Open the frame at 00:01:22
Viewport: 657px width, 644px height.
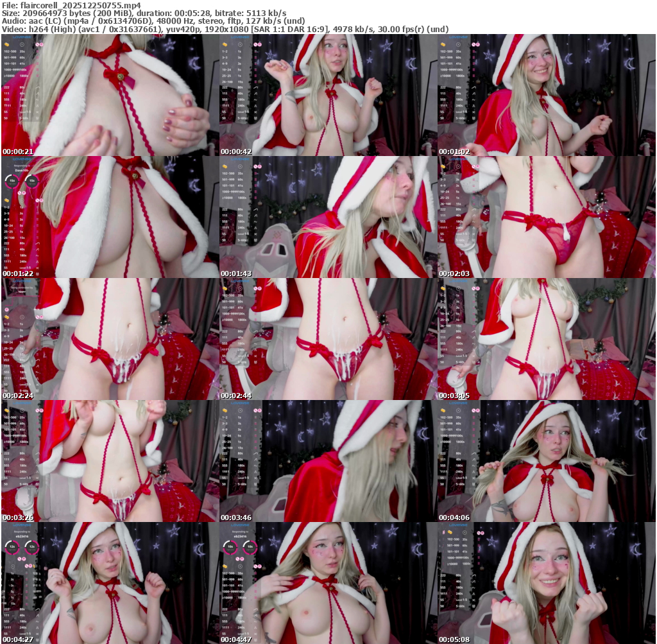pos(110,217)
